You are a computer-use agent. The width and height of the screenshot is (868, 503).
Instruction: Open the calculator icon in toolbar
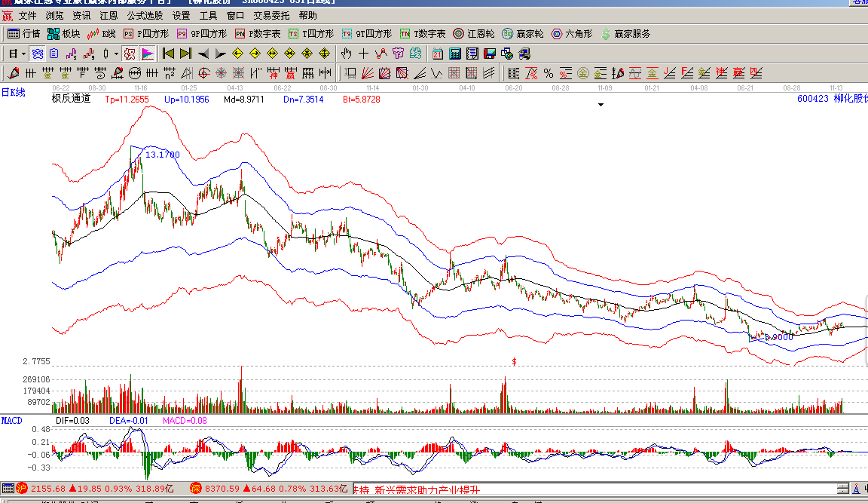tap(455, 54)
